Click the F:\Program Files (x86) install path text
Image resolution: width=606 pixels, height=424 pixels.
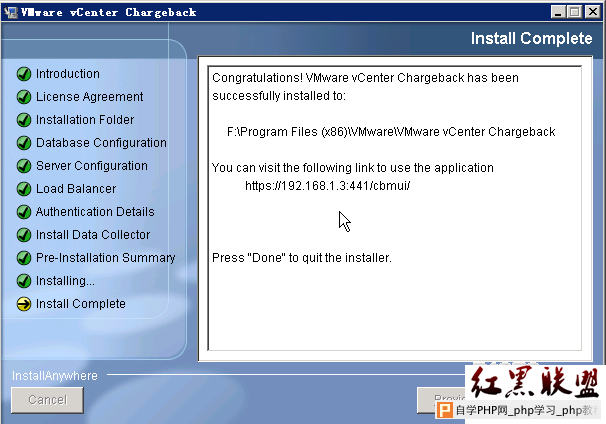coord(391,132)
